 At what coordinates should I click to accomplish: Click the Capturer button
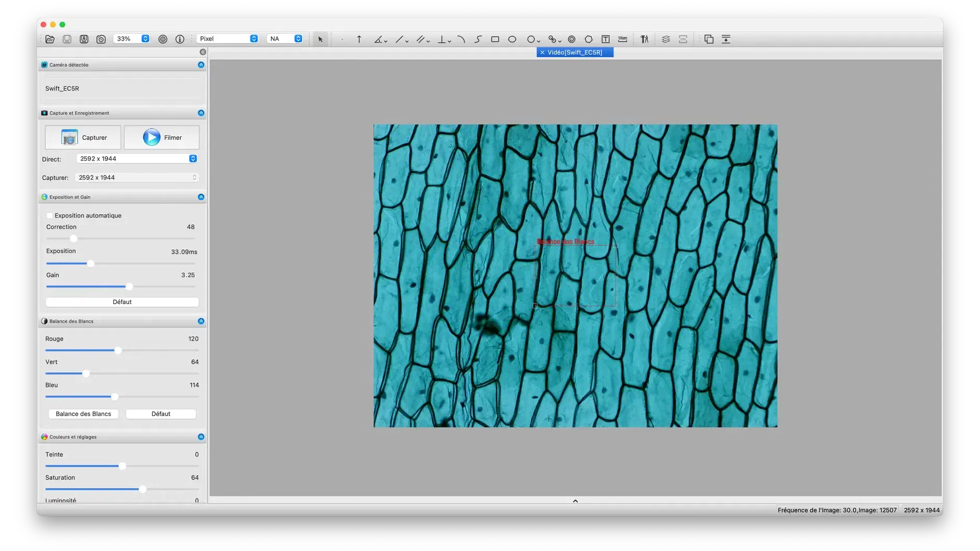83,137
